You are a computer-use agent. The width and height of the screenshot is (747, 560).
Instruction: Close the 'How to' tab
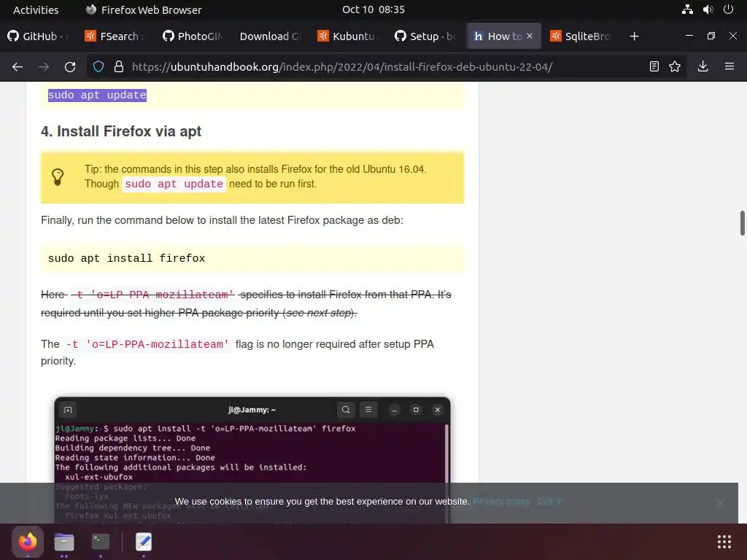coord(530,36)
